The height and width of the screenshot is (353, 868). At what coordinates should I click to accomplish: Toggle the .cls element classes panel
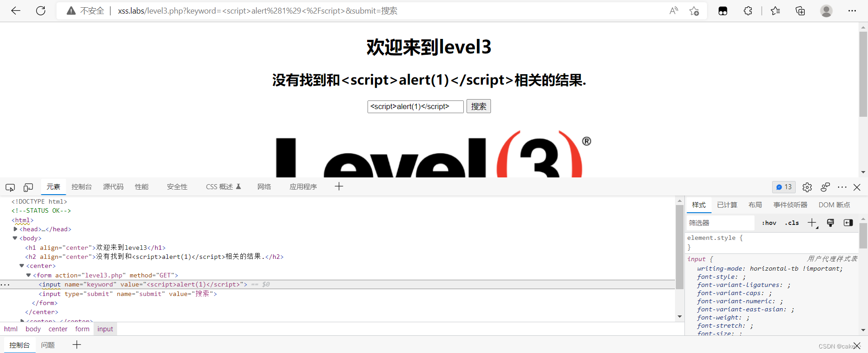tap(792, 223)
